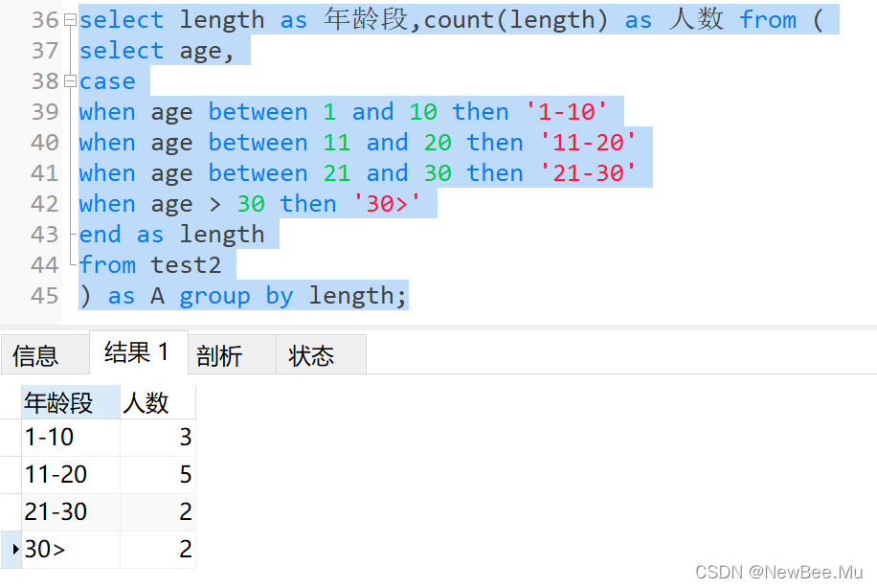Click line number 42 in the gutter
This screenshot has width=877, height=588.
[45, 204]
